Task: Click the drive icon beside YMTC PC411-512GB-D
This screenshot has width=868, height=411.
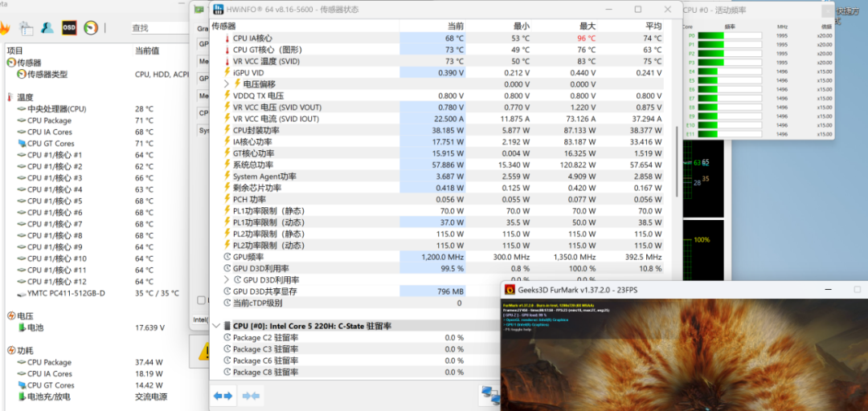Action: tap(22, 293)
